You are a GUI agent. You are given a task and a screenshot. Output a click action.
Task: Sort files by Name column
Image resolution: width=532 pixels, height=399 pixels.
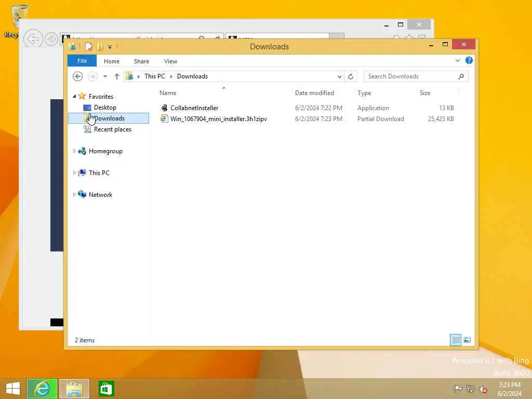168,93
